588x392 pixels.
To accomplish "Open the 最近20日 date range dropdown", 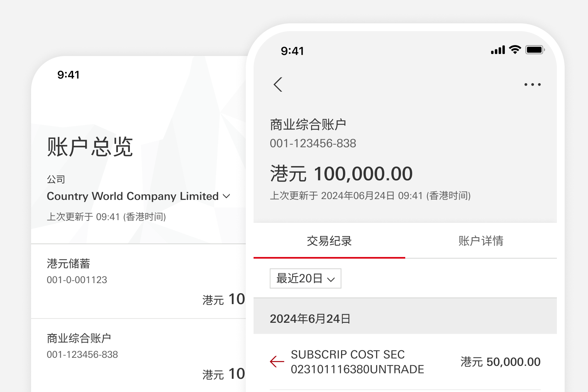I will point(305,278).
